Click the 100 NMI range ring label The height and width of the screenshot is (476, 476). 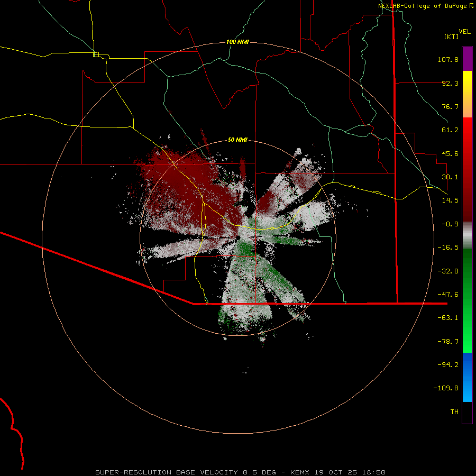pyautogui.click(x=237, y=42)
